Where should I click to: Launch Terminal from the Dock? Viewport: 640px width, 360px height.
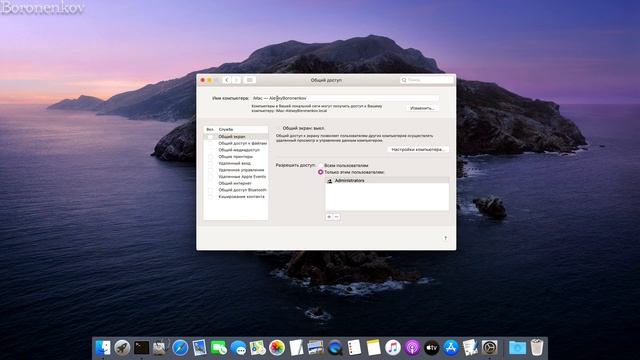tap(141, 348)
